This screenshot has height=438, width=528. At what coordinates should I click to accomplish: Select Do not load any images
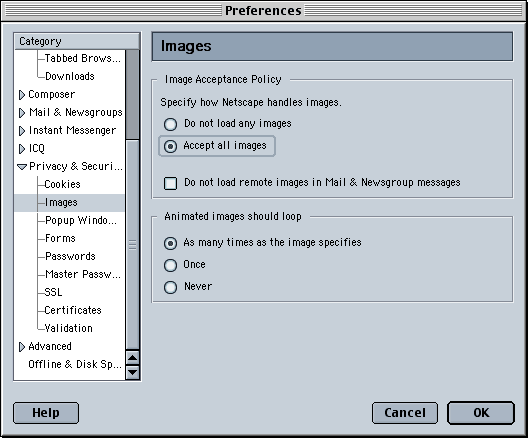[x=170, y=124]
